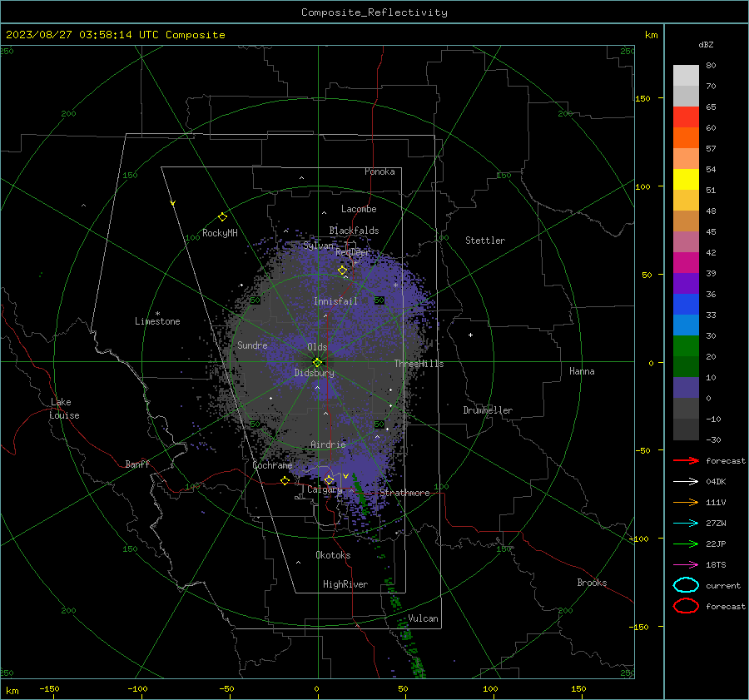Click the Composite_Reflectivity title text
This screenshot has height=700, width=749.
tap(374, 12)
